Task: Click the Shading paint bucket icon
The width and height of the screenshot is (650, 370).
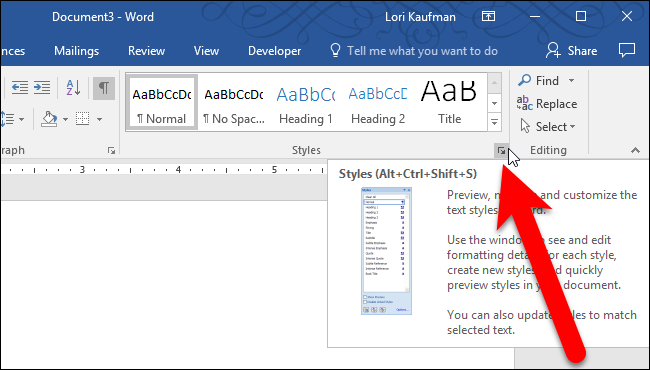Action: click(x=50, y=119)
